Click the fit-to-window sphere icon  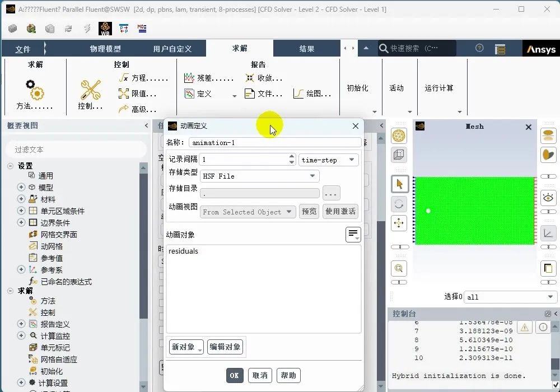399,136
